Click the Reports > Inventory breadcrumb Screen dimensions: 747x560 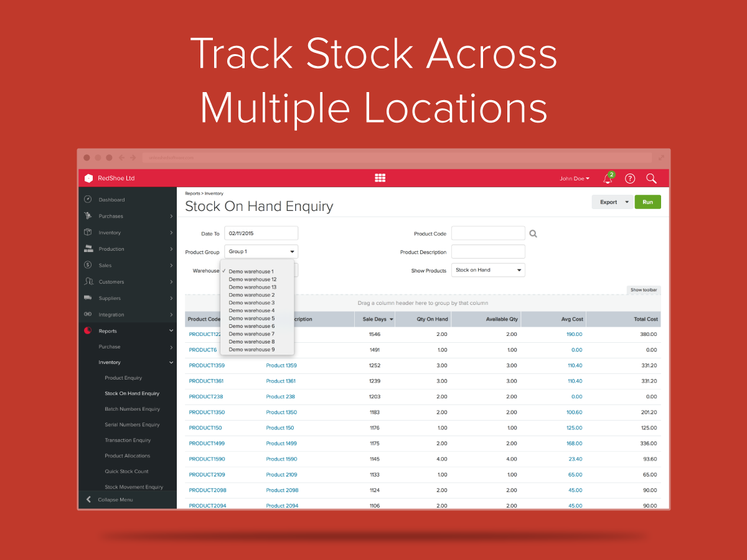tap(204, 194)
